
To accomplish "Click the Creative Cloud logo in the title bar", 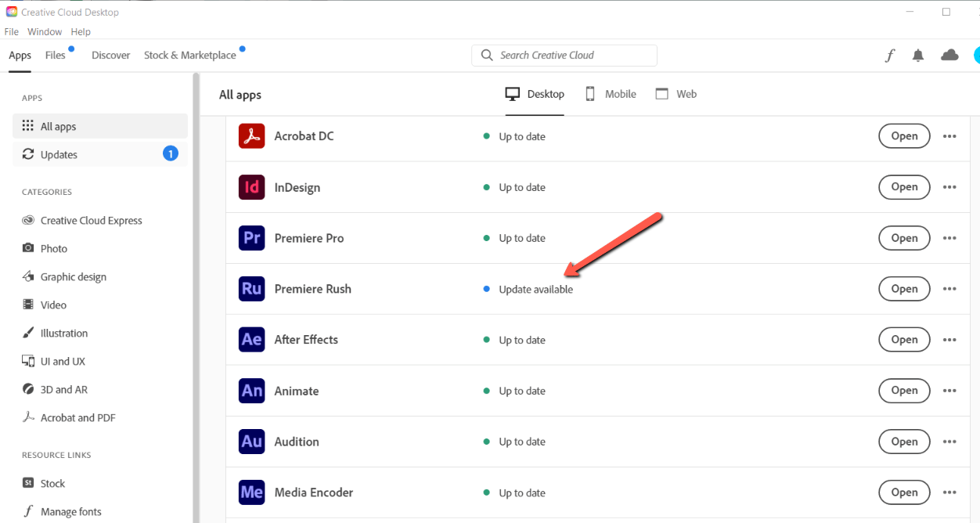I will click(11, 12).
